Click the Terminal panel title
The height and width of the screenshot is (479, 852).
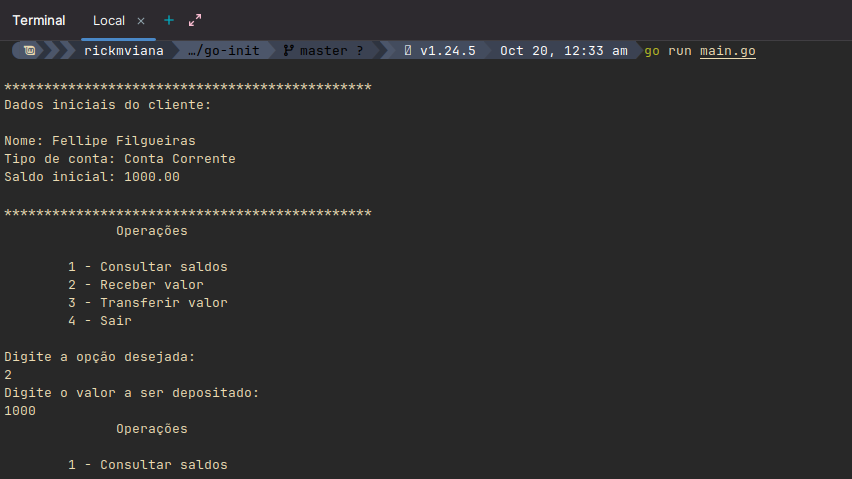[39, 21]
